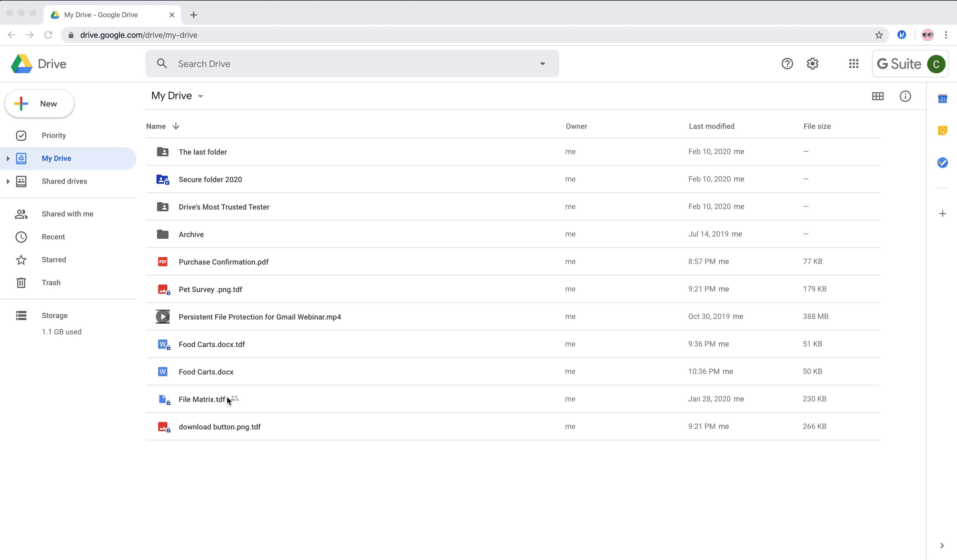The image size is (957, 560).
Task: Click the File size column header
Action: point(817,126)
